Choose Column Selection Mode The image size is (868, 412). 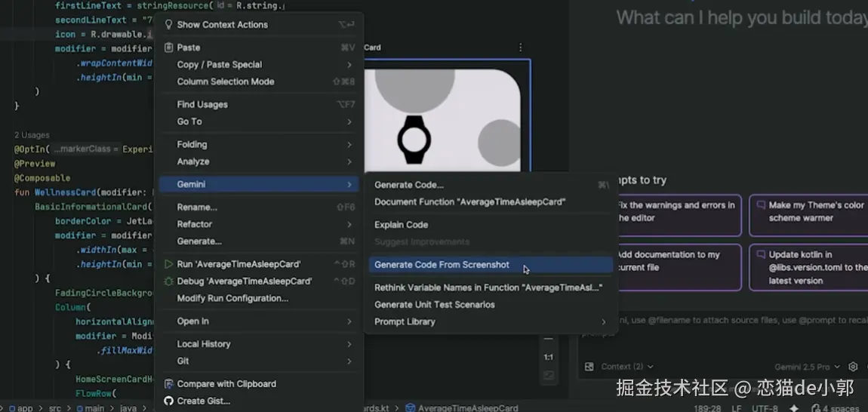click(259, 82)
